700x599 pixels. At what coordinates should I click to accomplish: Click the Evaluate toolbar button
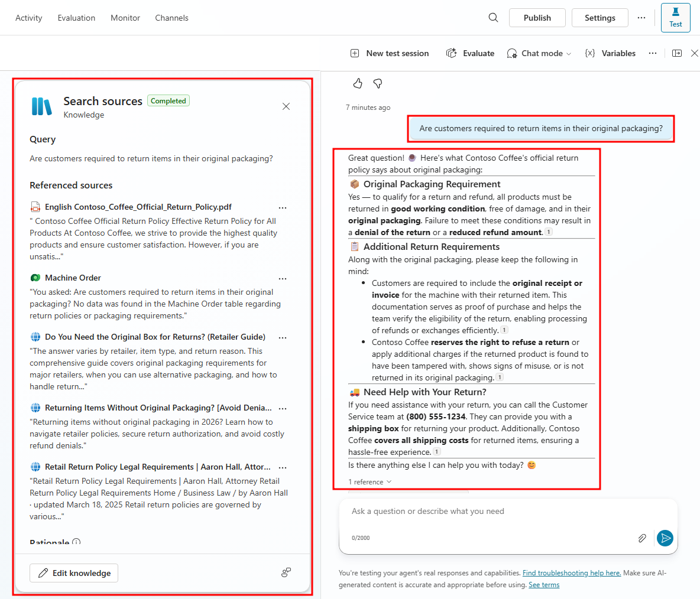click(470, 53)
